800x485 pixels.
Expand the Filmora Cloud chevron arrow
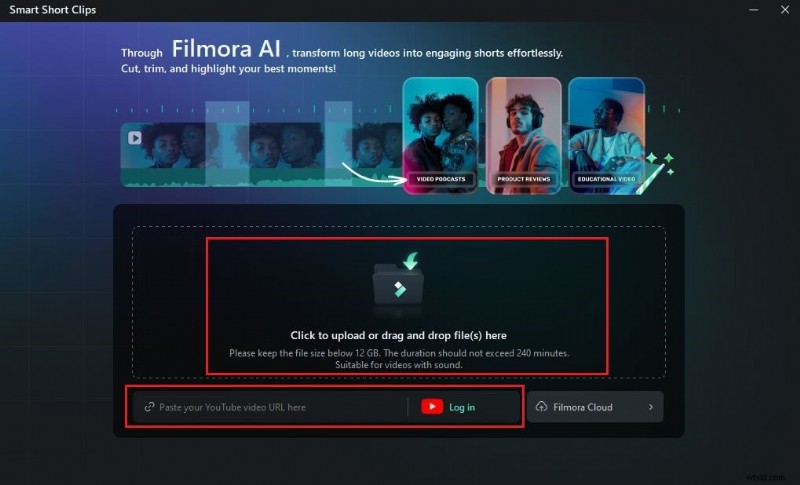(x=651, y=407)
